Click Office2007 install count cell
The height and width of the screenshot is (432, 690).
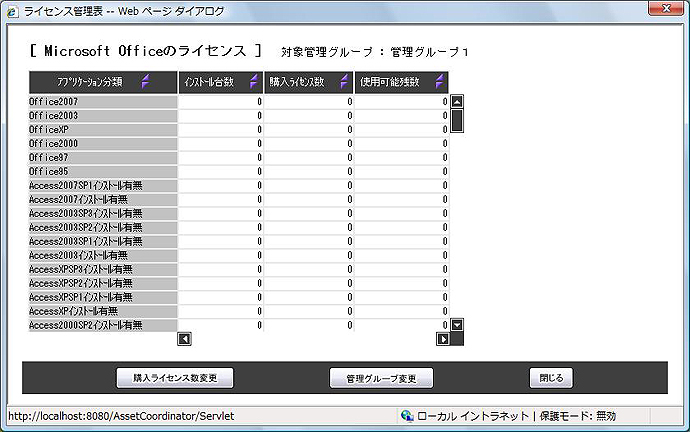pyautogui.click(x=220, y=102)
